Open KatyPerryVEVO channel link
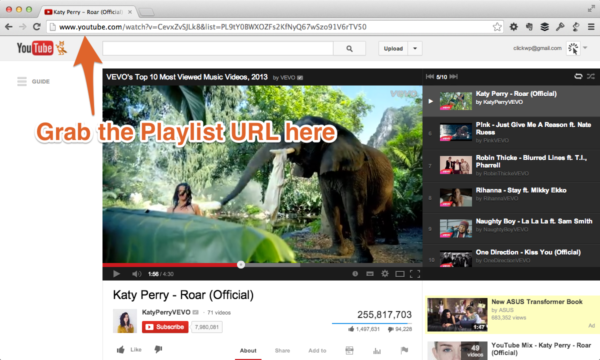Image resolution: width=600 pixels, height=360 pixels. click(x=166, y=312)
